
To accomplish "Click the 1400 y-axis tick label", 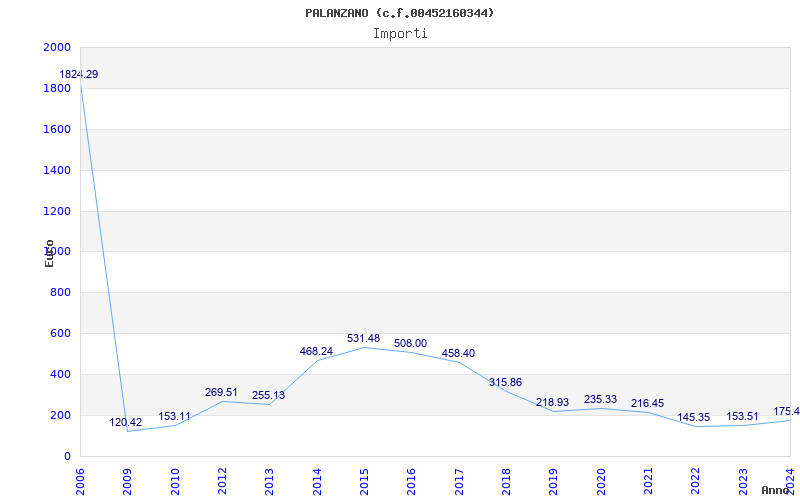I will pyautogui.click(x=57, y=170).
